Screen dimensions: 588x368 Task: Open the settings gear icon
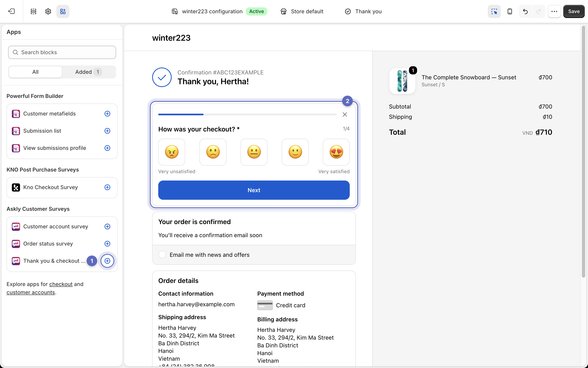[48, 11]
